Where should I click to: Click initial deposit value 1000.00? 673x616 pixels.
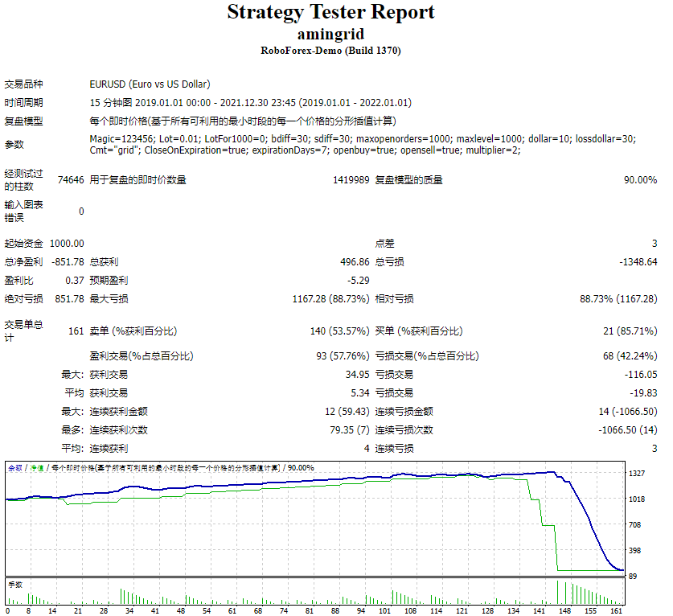pos(67,244)
